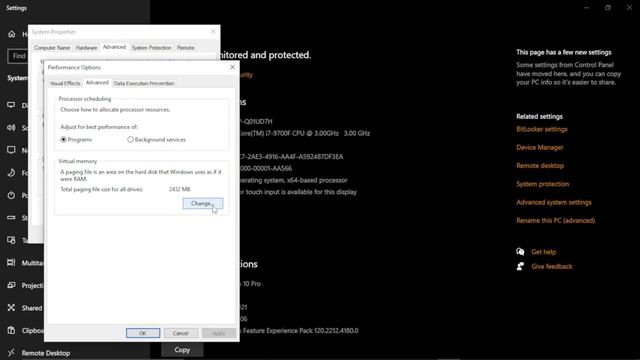Click Cancel in Performance Options

point(180,333)
